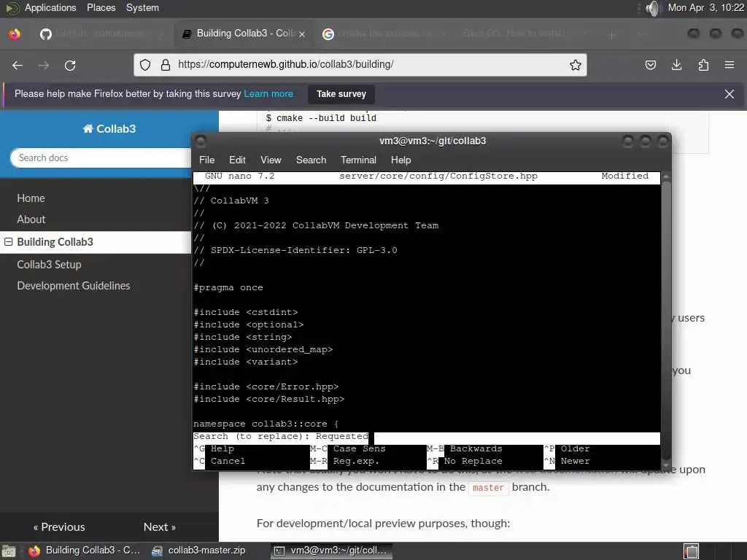The image size is (747, 560).
Task: Click the URL address bar
Action: (360, 65)
